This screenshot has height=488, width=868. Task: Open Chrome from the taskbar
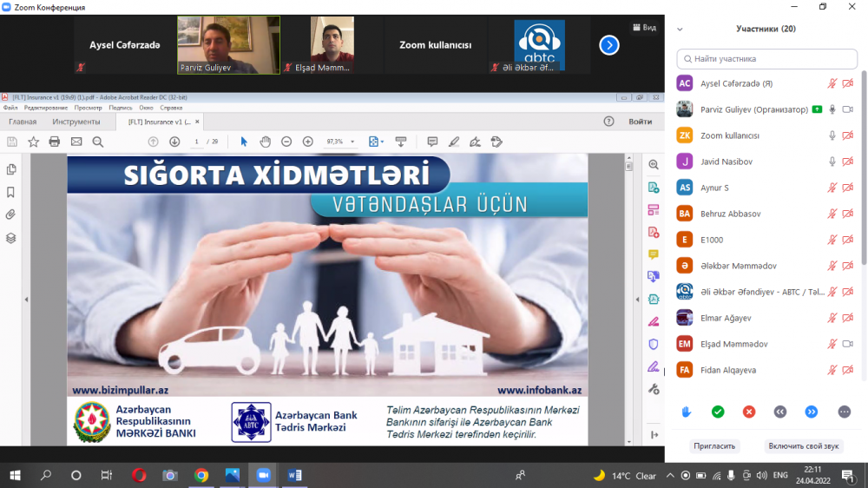(x=201, y=475)
